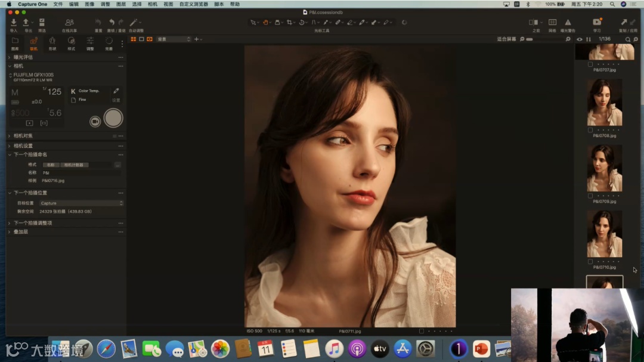Viewport: 644px width, 362px height.
Task: Open the 文件 menu
Action: click(x=58, y=4)
